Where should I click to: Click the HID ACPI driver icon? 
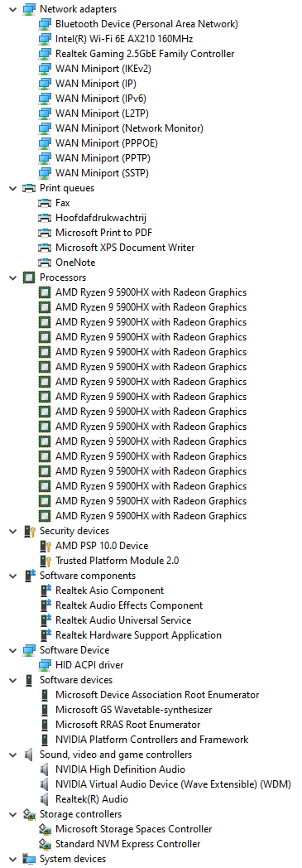(x=45, y=665)
